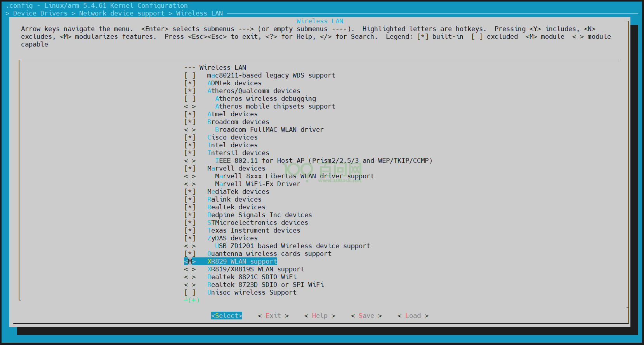The image size is (644, 345).
Task: Select IEEE 802.11 for Host AP entry
Action: (x=323, y=160)
